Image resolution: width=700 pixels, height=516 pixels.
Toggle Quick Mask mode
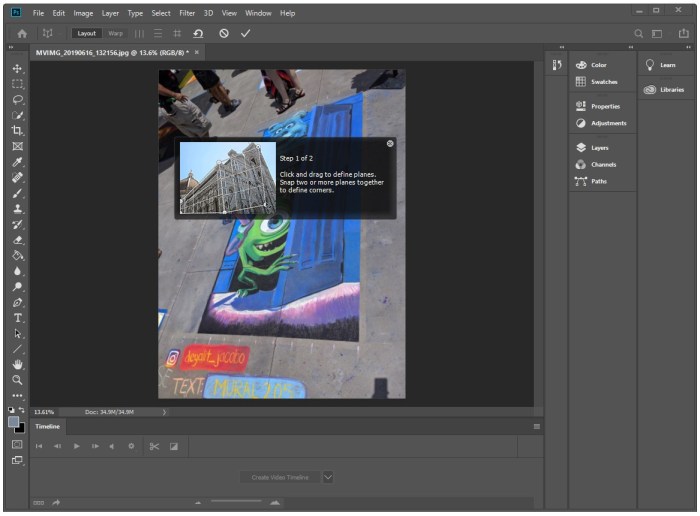[17, 443]
